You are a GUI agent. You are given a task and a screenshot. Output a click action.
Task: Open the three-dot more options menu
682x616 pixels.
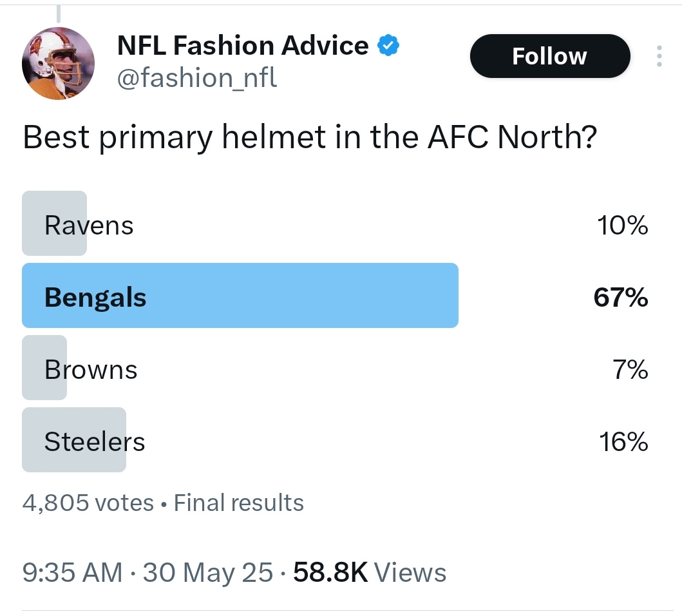pos(659,56)
